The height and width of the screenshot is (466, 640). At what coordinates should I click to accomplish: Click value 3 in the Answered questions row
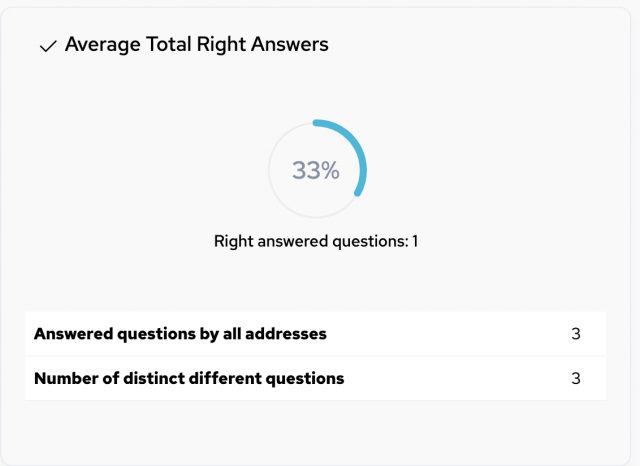tap(575, 334)
